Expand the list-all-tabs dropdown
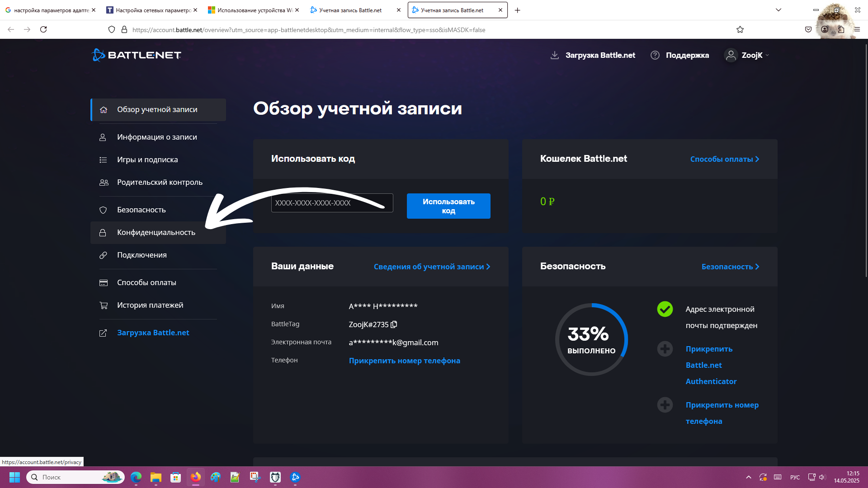This screenshot has width=868, height=488. (x=778, y=10)
